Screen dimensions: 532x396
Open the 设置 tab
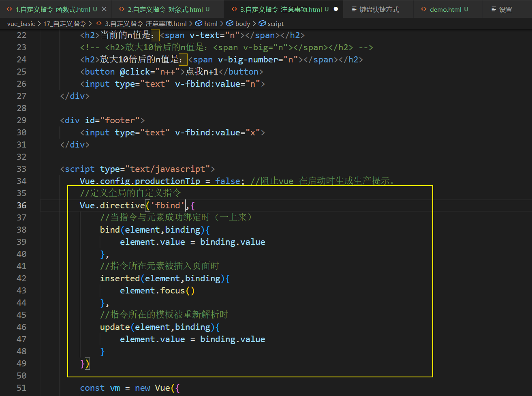[x=505, y=9]
